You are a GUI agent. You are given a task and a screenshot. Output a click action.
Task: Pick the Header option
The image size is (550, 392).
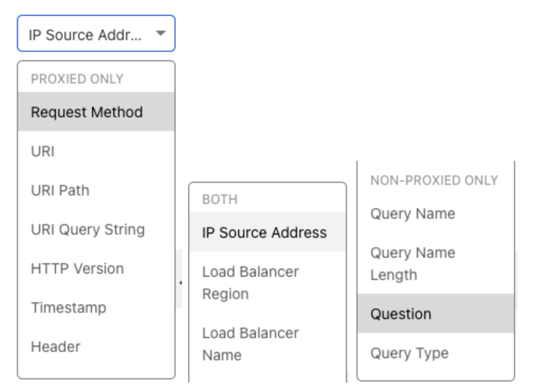point(56,347)
